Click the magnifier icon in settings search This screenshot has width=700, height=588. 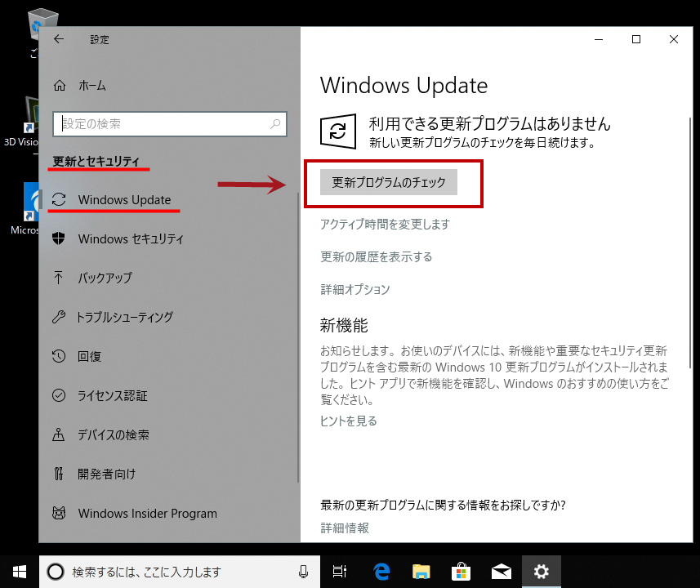pyautogui.click(x=275, y=123)
